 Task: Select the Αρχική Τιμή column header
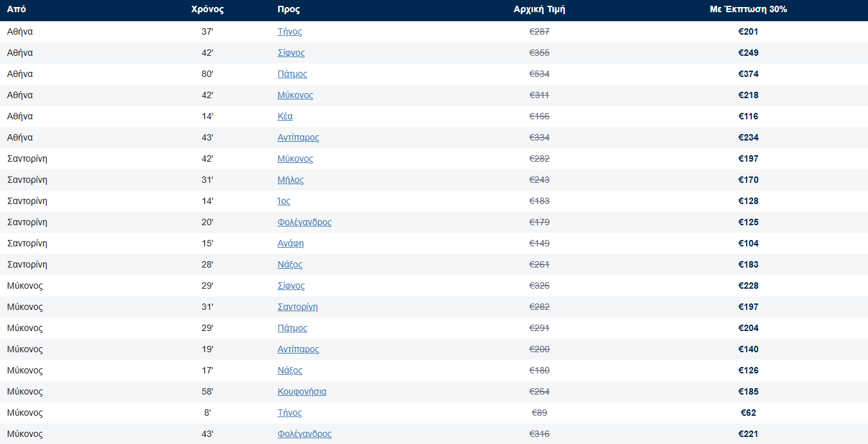[539, 10]
